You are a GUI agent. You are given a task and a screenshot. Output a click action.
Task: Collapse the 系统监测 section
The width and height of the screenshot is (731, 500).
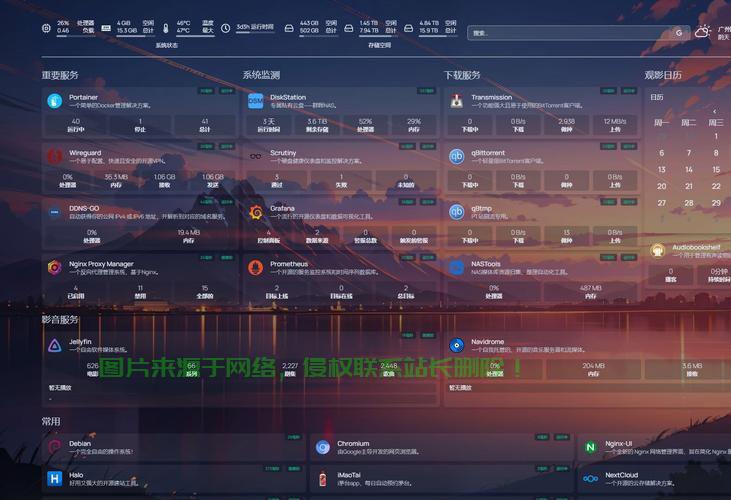point(261,75)
